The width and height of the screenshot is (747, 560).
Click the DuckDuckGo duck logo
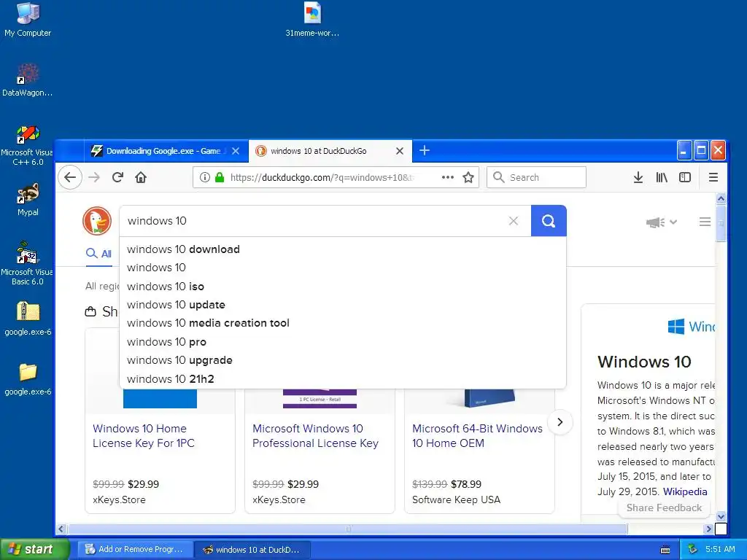click(97, 221)
